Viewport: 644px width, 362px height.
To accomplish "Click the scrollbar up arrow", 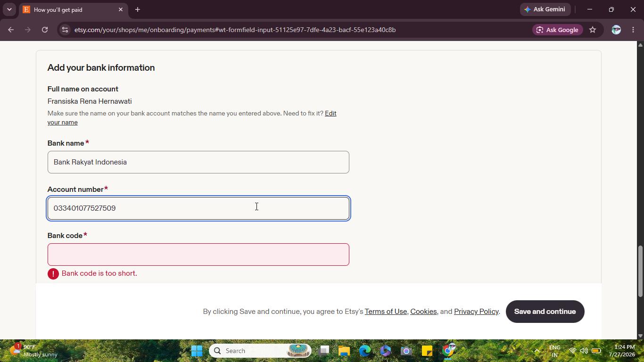I will point(640,45).
